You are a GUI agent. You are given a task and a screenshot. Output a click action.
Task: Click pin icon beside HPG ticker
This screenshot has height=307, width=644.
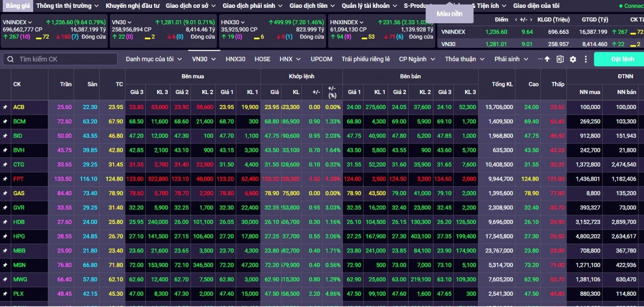5,236
